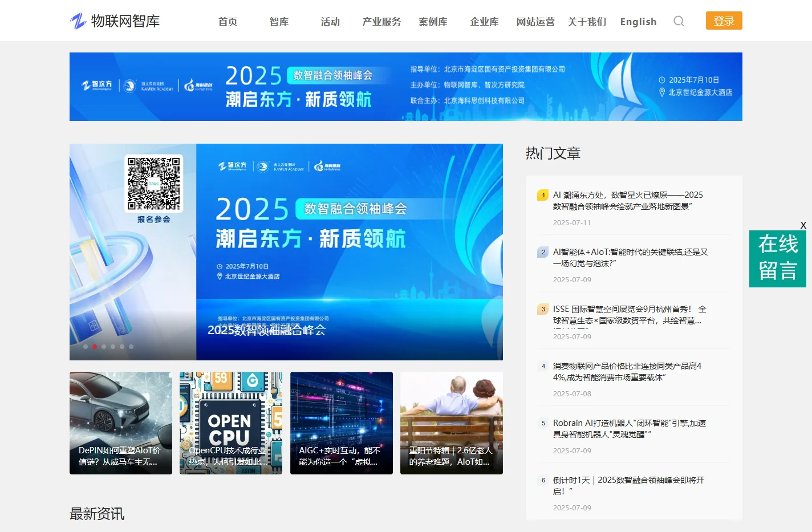Select the active red carousel dot
812x532 pixels.
95,347
